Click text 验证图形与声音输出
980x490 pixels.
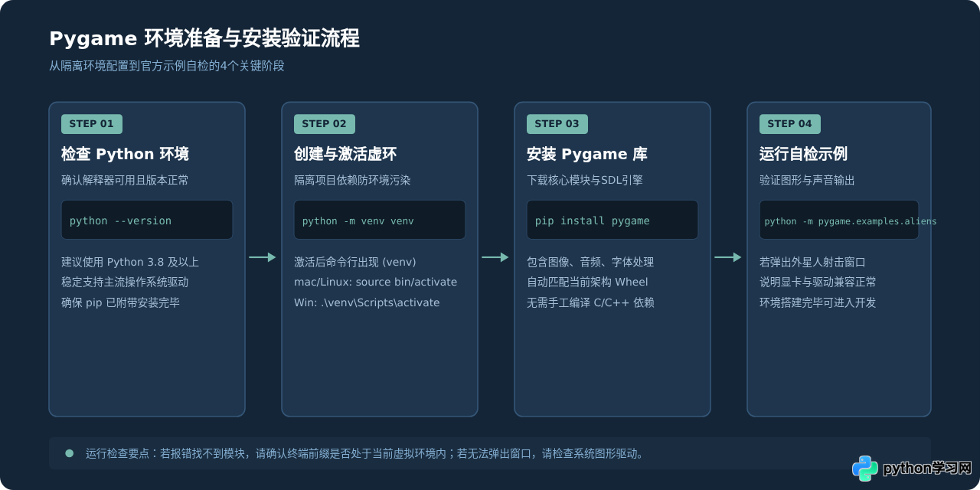click(x=807, y=181)
